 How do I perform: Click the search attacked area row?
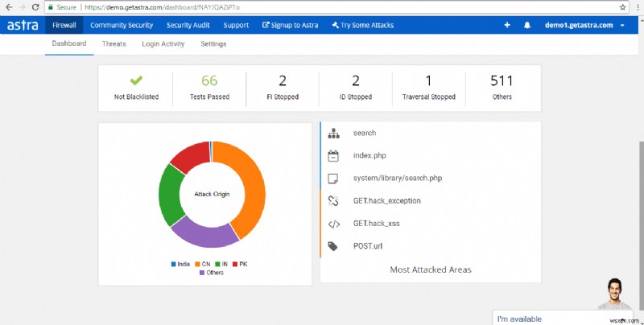click(431, 133)
